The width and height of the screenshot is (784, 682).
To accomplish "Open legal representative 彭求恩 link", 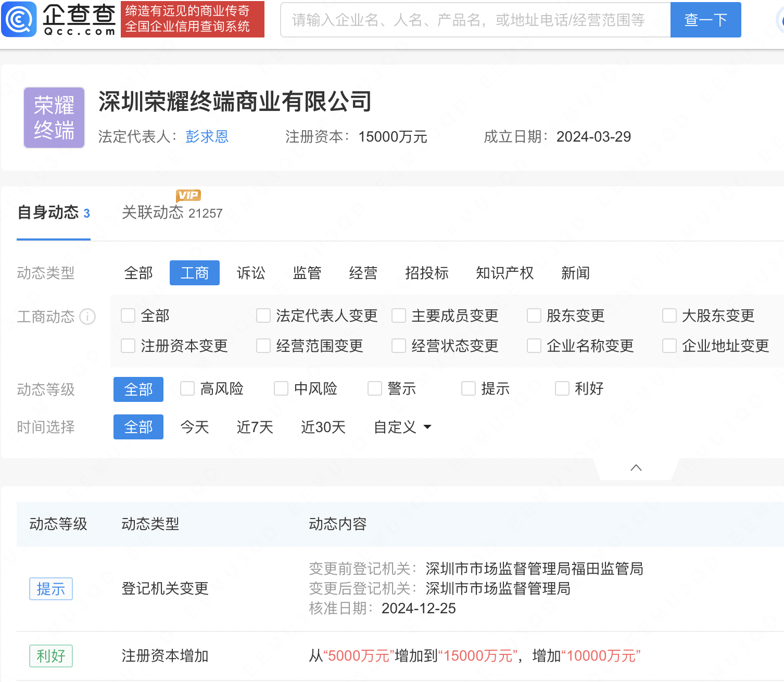I will 207,136.
